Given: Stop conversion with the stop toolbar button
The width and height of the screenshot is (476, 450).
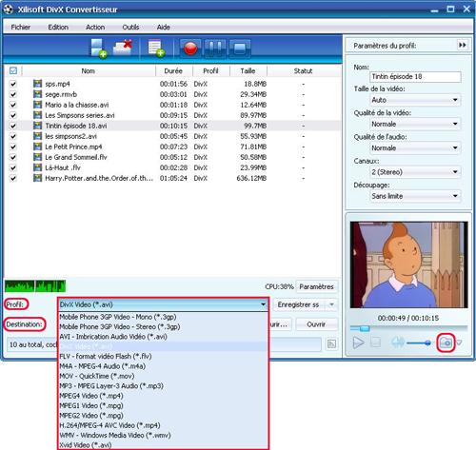Looking at the screenshot, I should tap(240, 49).
